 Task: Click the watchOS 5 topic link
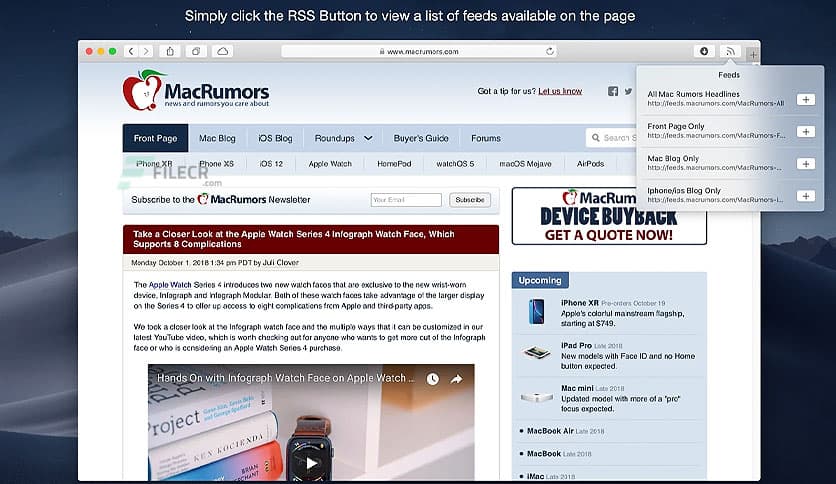click(455, 164)
